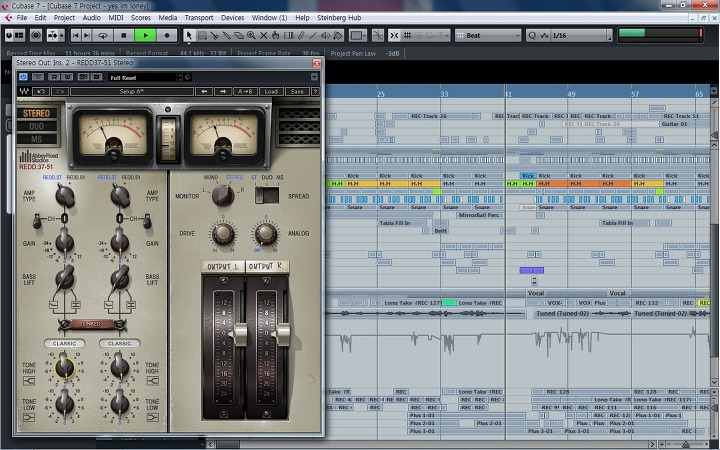Open the Beat snap type dropdown
This screenshot has width=720, height=450.
coord(488,35)
